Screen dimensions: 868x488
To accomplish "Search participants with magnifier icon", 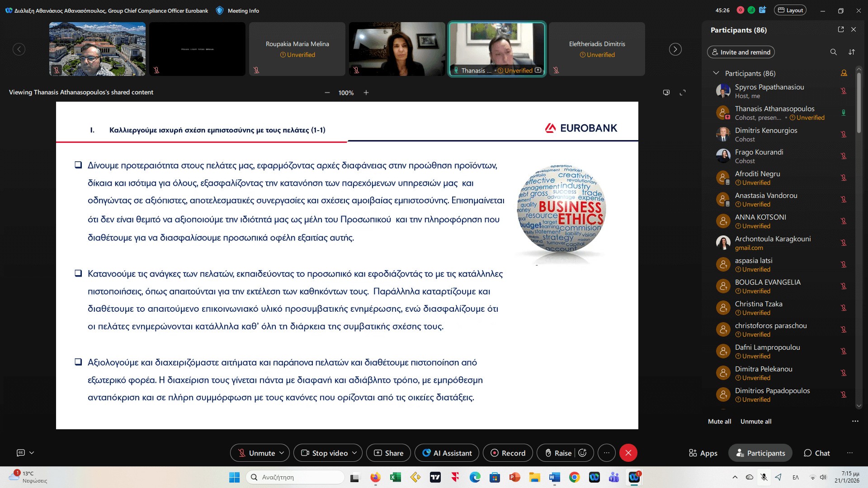I will 833,52.
